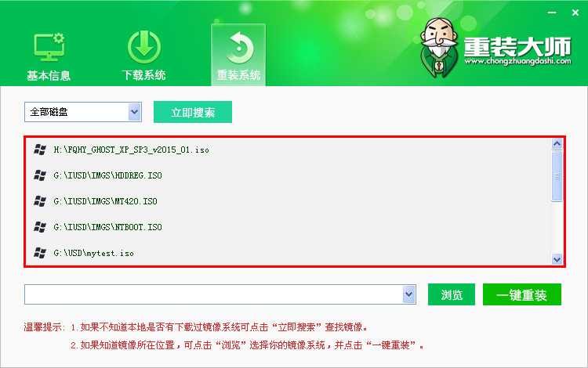The height and width of the screenshot is (368, 588).
Task: Click the 重装系统 restore icon
Action: (x=239, y=48)
